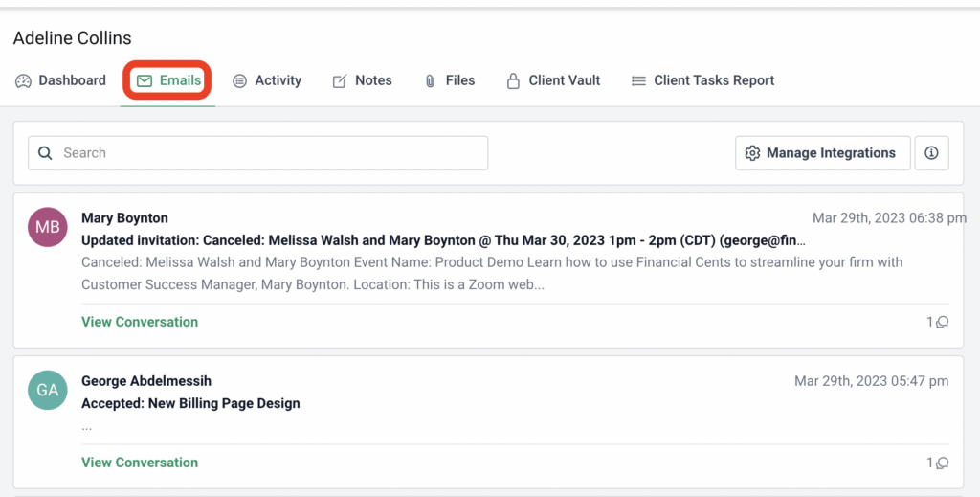Open Accepted: New Billing Page Design subject
Viewport: 980px width, 497px height.
pos(190,403)
